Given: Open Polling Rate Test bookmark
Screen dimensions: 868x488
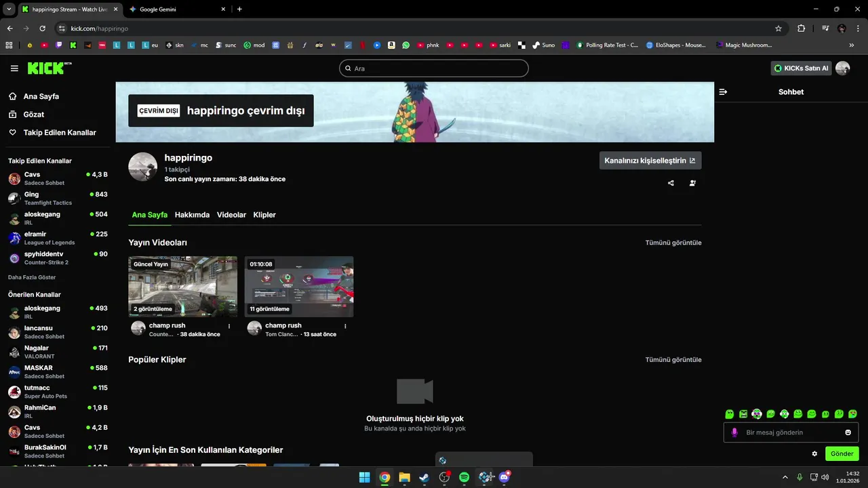Looking at the screenshot, I should coord(608,45).
